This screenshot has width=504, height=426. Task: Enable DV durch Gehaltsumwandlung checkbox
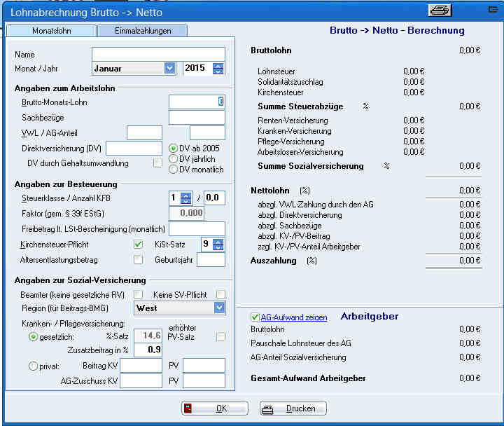[157, 163]
